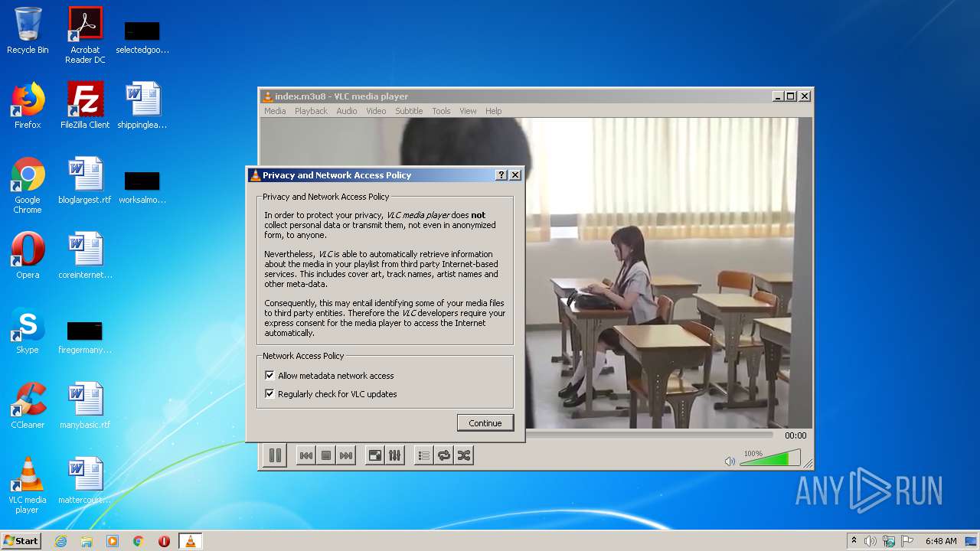Select VLC media player desktop shortcut
This screenshot has width=980, height=551.
point(28,484)
